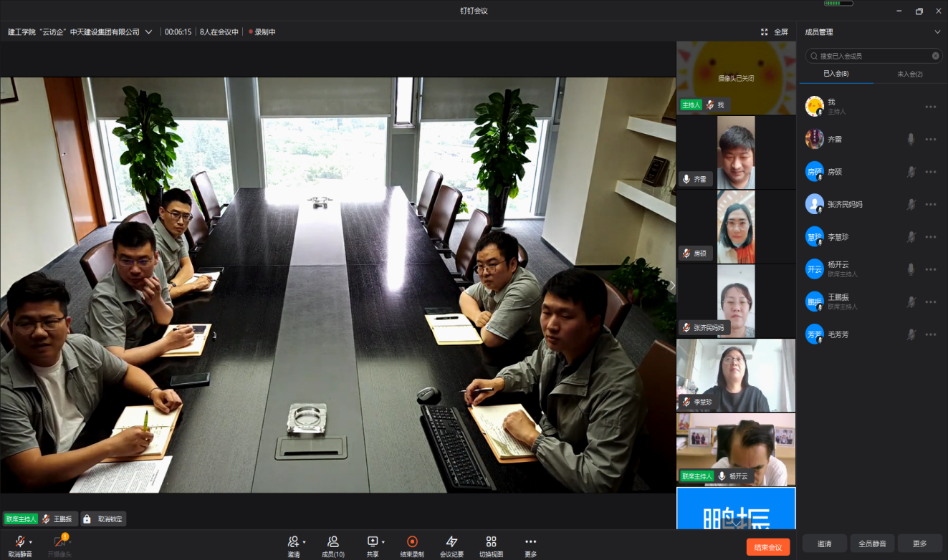Click 切换视图 switch view icon

click(x=491, y=541)
